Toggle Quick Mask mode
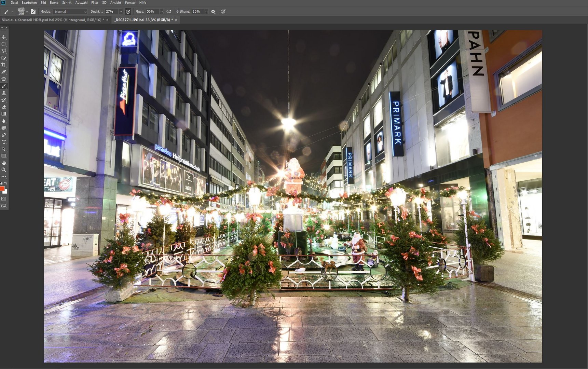The image size is (588, 369). [x=4, y=199]
